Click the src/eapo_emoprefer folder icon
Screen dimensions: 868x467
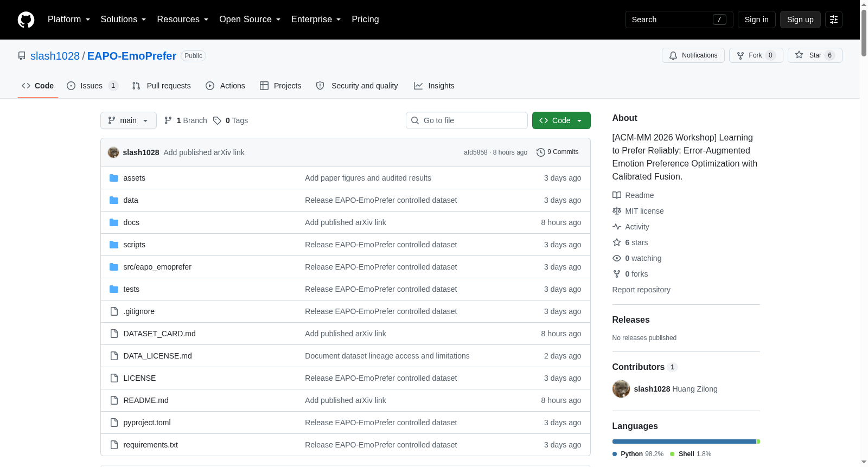[114, 267]
